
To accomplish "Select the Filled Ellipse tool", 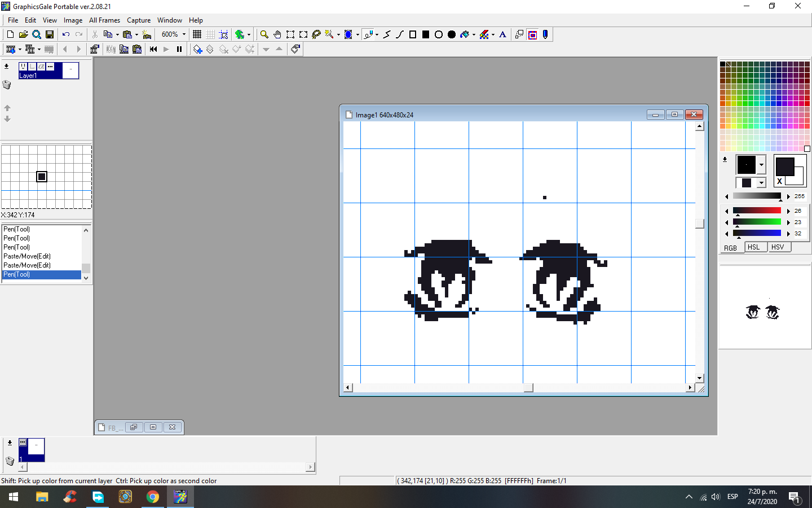I will click(452, 34).
